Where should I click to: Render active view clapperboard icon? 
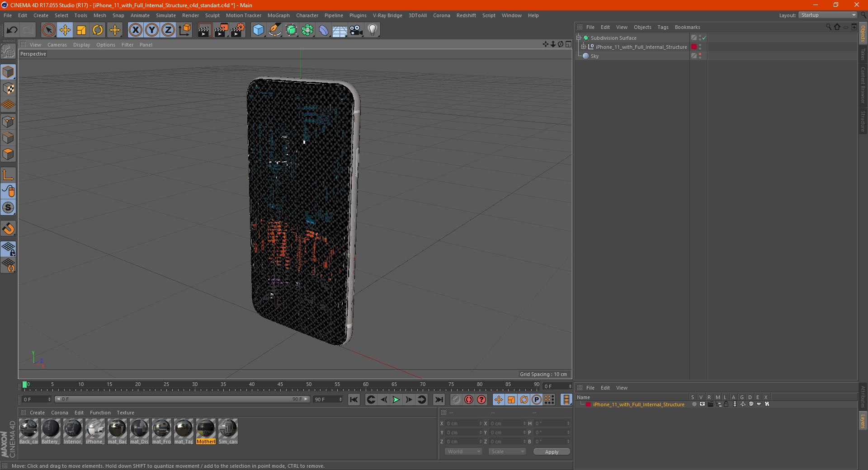pos(204,30)
